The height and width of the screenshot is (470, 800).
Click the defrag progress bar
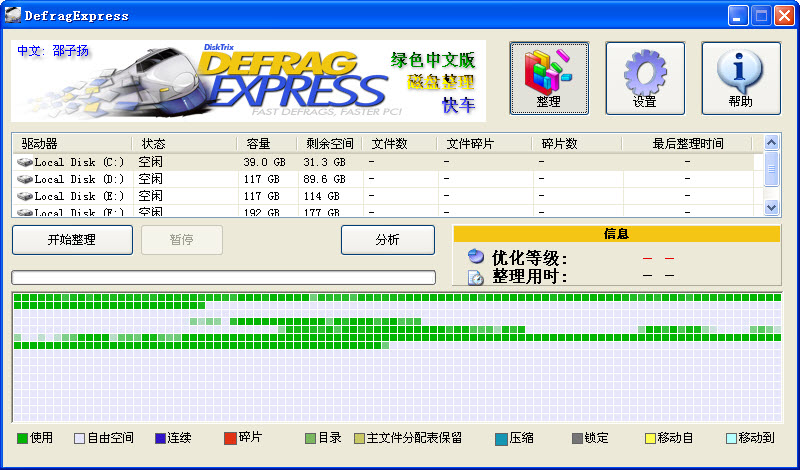(x=223, y=277)
